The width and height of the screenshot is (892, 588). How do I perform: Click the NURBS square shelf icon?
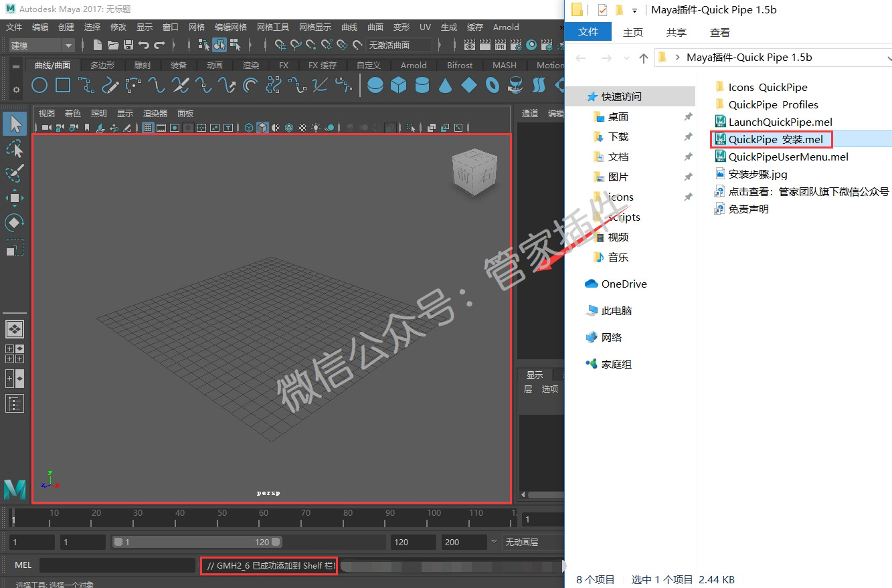click(x=63, y=85)
